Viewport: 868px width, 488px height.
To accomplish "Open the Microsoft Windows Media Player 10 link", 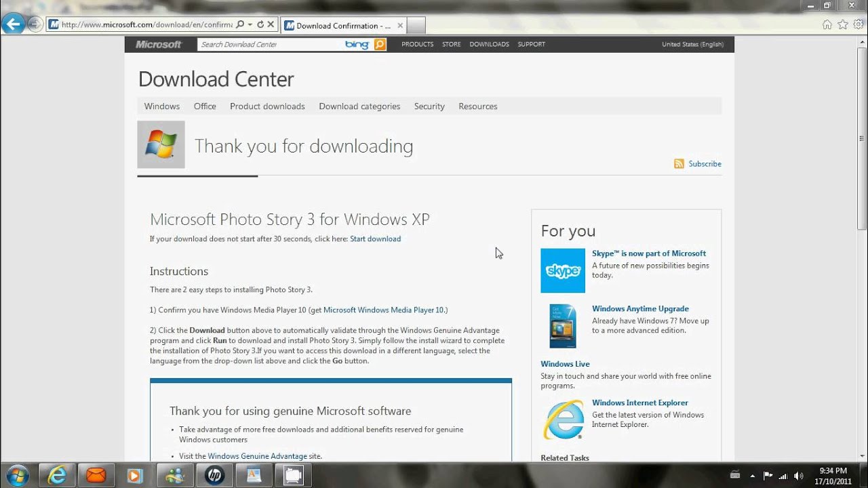I will (384, 310).
